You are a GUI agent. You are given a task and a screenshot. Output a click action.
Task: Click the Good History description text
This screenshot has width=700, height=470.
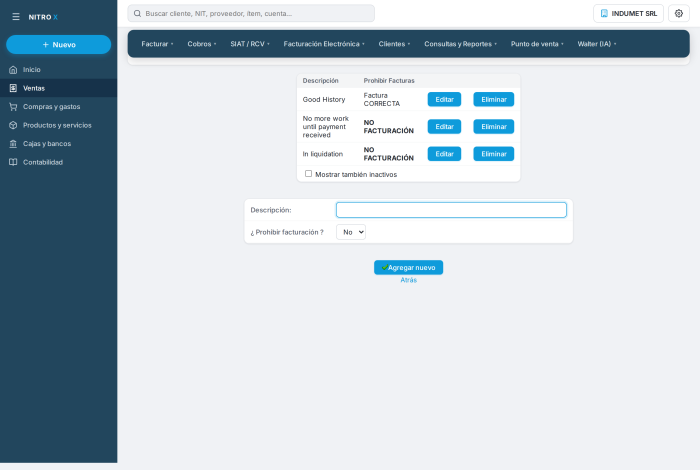tap(324, 100)
